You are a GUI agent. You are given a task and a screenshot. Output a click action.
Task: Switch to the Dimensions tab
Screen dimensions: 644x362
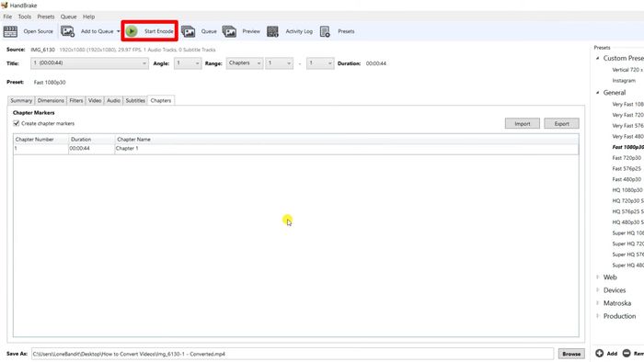(51, 100)
